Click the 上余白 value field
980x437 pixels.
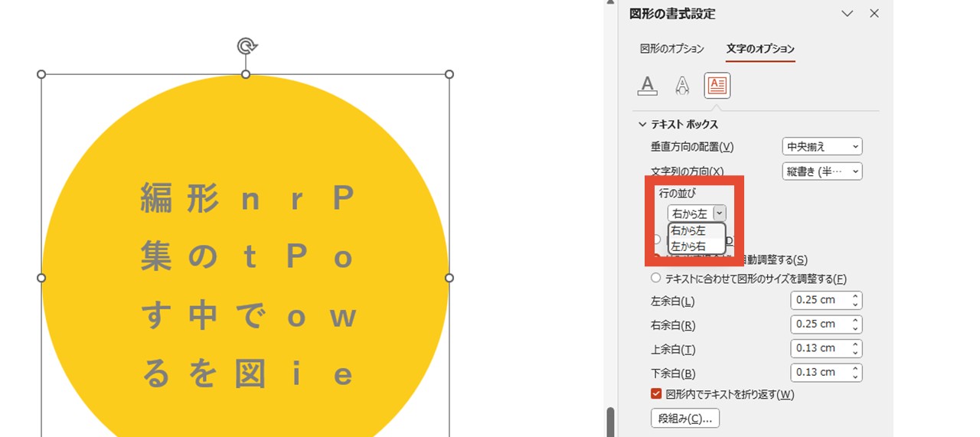[x=819, y=348]
